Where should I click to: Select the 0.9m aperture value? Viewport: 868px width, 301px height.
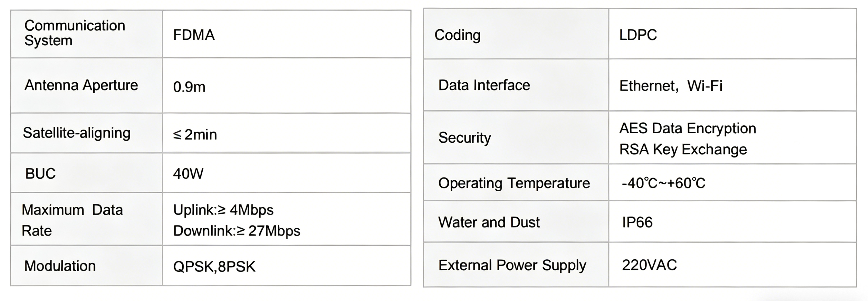pos(189,87)
